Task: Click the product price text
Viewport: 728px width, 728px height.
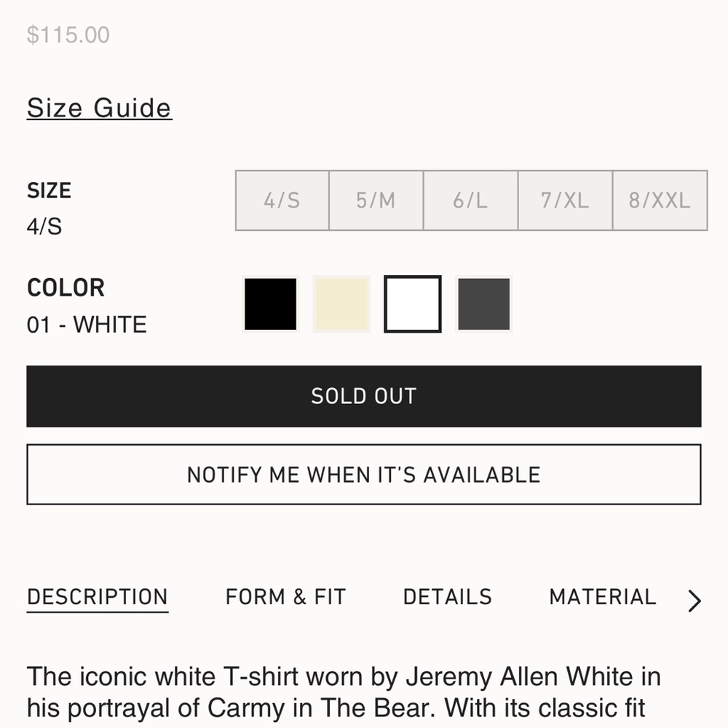Action: [x=68, y=34]
